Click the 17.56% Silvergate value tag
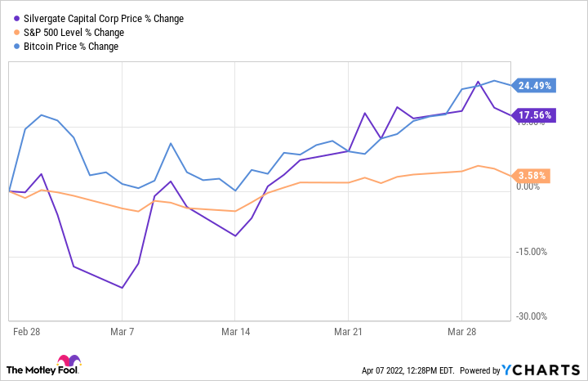 (535, 115)
